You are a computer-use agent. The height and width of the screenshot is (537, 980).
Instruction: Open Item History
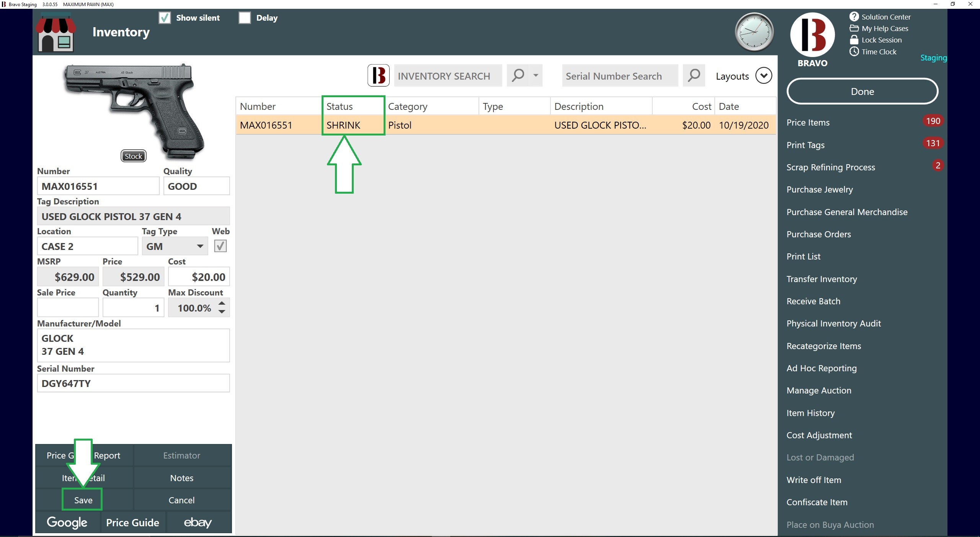coord(810,413)
